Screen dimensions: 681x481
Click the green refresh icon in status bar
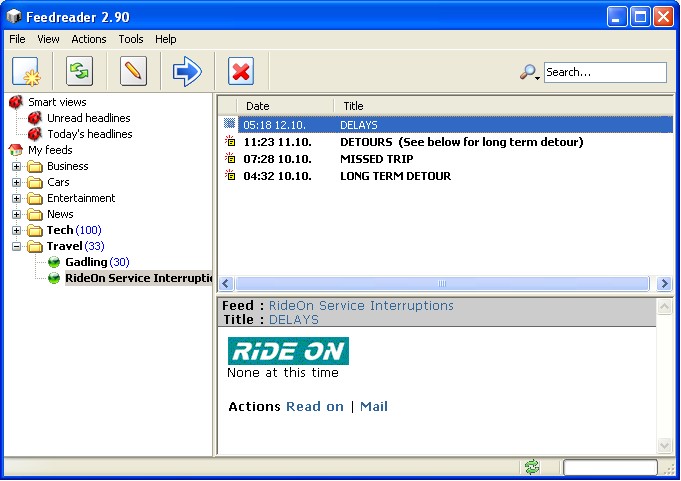(x=532, y=467)
